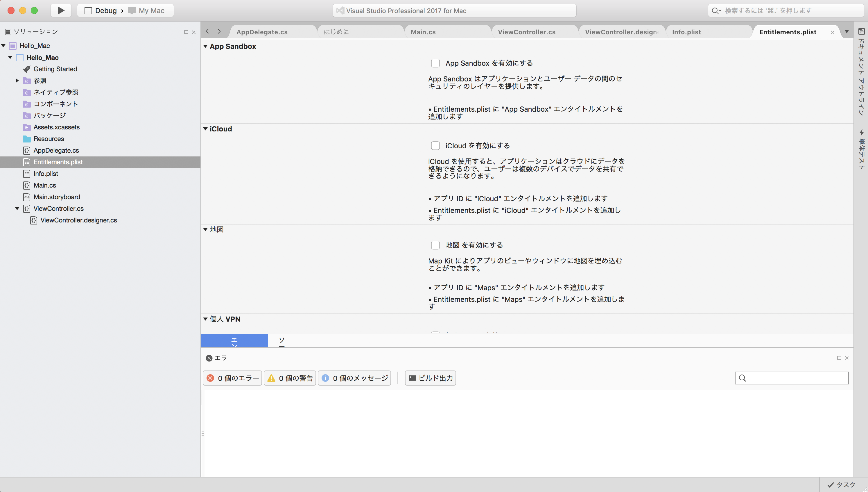
Task: Click the エラー pad error icon
Action: [209, 358]
